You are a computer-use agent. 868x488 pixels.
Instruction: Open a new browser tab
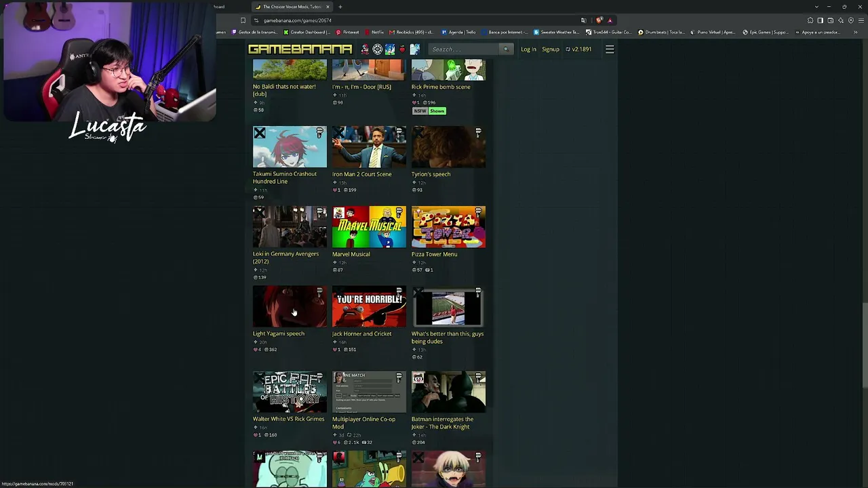pos(340,7)
